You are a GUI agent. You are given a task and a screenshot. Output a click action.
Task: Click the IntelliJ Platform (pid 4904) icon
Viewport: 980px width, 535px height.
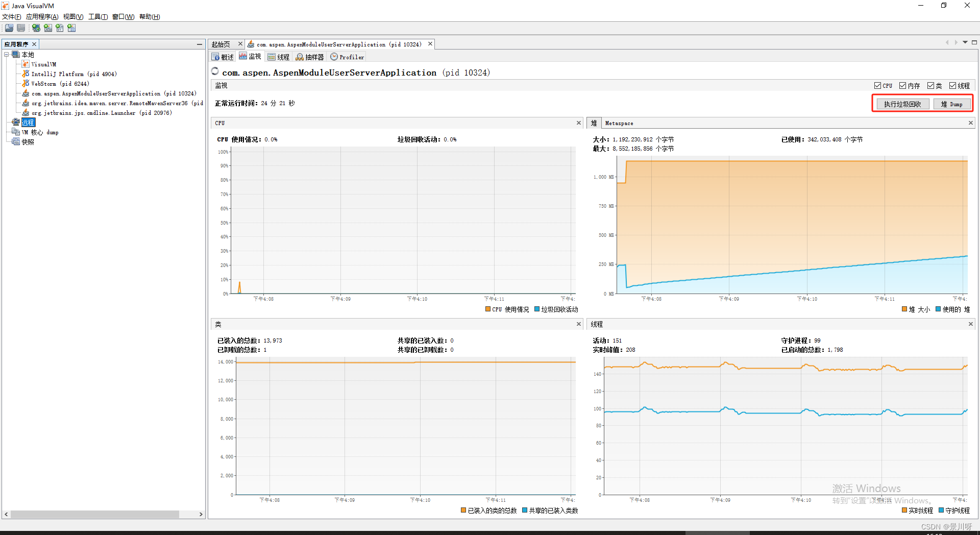pyautogui.click(x=26, y=74)
